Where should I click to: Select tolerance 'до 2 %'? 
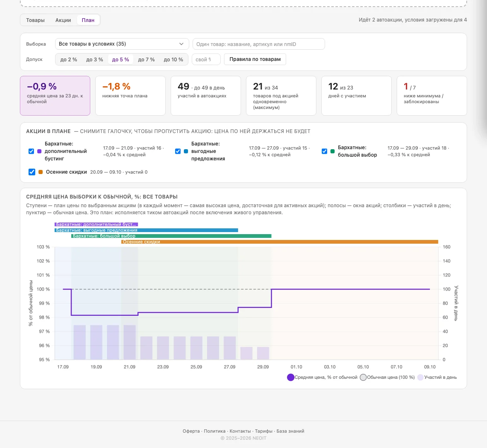[69, 59]
